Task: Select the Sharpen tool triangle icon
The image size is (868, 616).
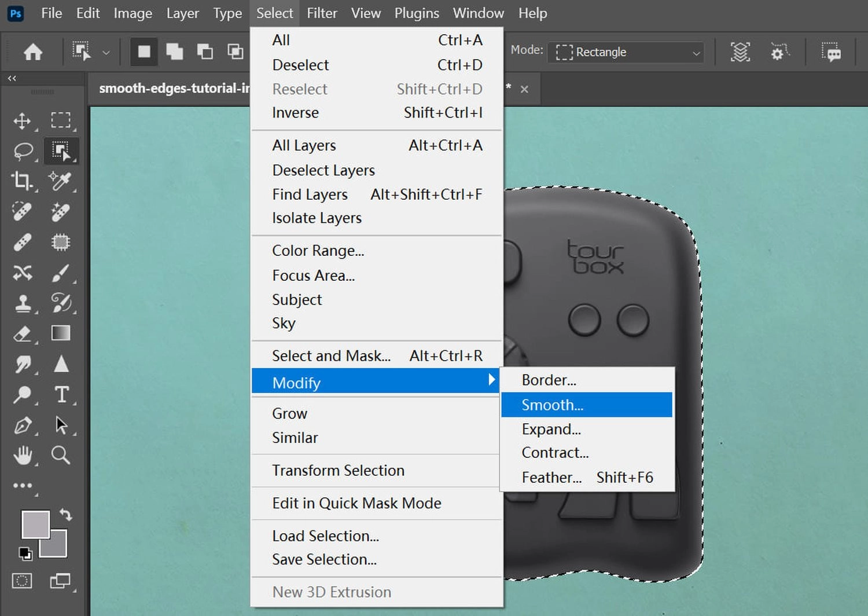Action: click(61, 364)
